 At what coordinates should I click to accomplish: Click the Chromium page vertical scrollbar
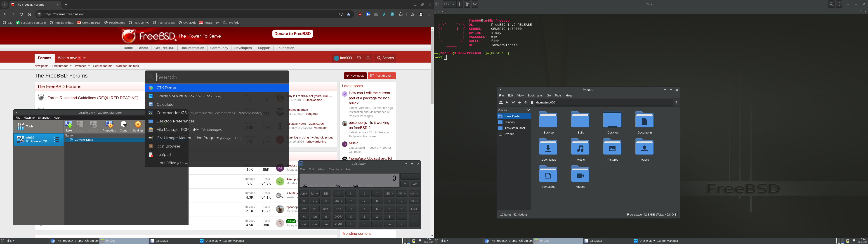point(432,67)
